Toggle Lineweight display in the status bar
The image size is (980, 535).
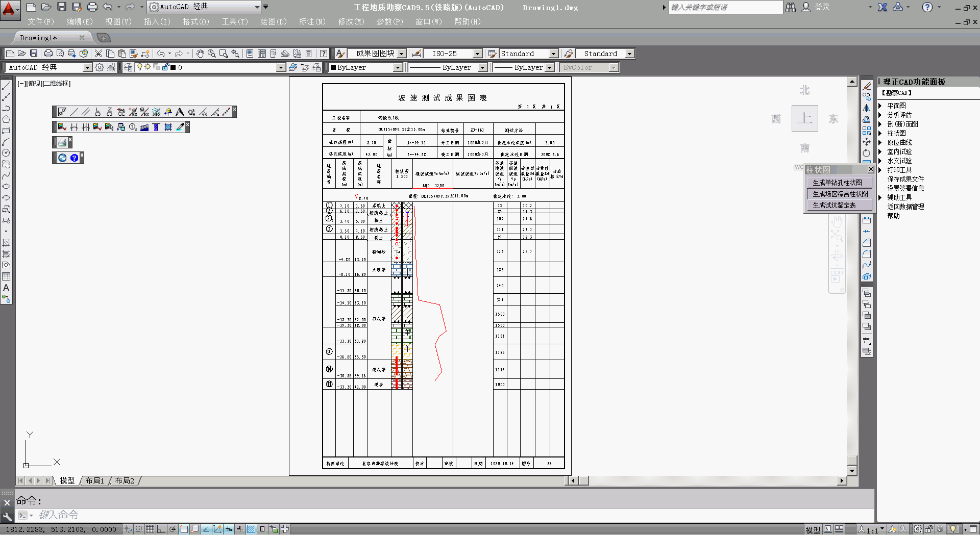tap(240, 529)
